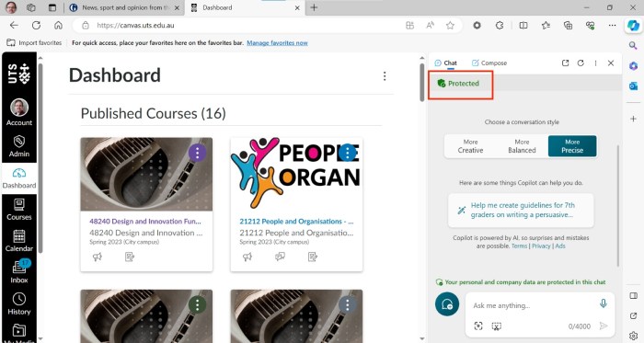Image resolution: width=644 pixels, height=343 pixels.
Task: Select More Precise conversation style
Action: pos(572,146)
